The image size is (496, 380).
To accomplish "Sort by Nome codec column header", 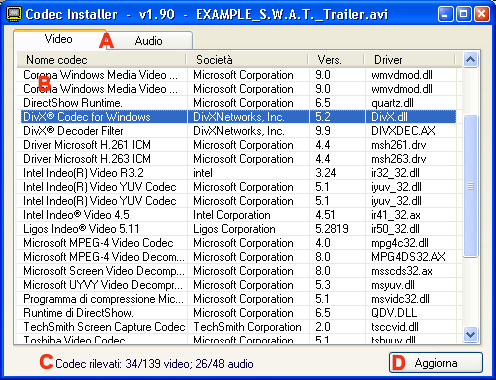I will (102, 60).
